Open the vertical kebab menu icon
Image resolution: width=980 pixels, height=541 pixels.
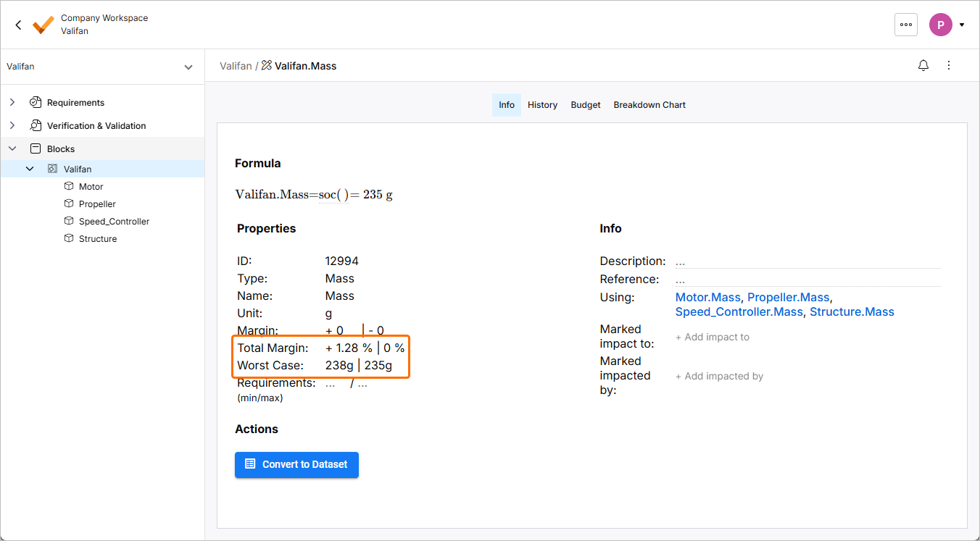(949, 66)
